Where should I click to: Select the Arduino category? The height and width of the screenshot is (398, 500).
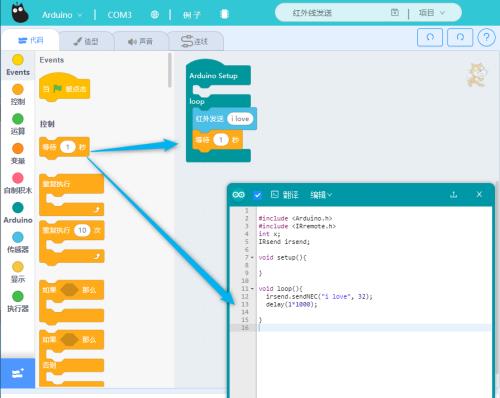pyautogui.click(x=18, y=213)
